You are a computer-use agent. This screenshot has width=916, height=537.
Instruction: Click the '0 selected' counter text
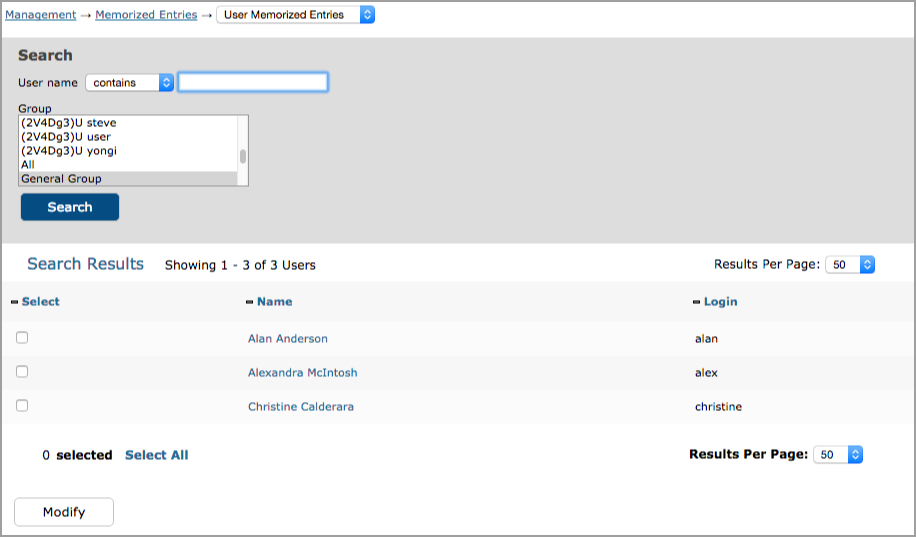pyautogui.click(x=77, y=455)
